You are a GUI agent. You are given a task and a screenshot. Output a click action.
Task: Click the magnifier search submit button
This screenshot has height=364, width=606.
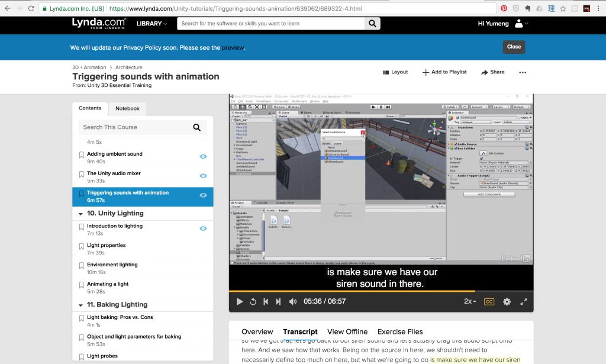tap(372, 24)
